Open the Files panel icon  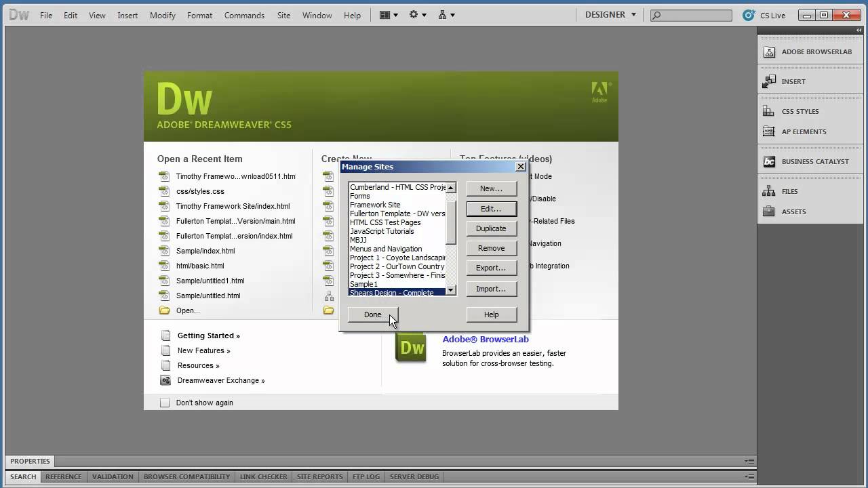click(x=769, y=191)
